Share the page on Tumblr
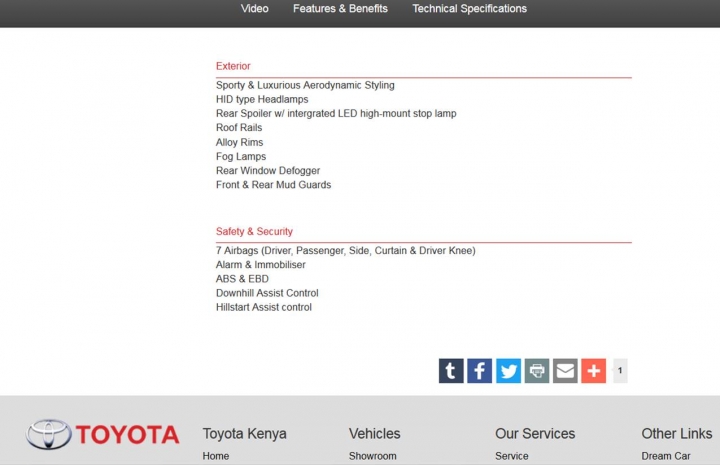 (x=451, y=371)
